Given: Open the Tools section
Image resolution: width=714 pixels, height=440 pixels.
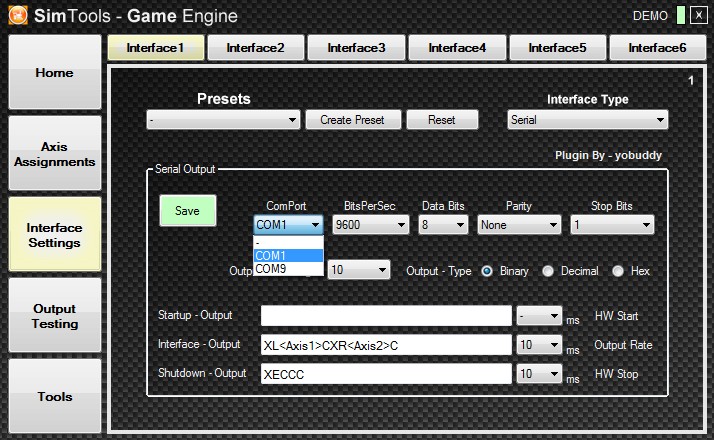Looking at the screenshot, I should (55, 396).
